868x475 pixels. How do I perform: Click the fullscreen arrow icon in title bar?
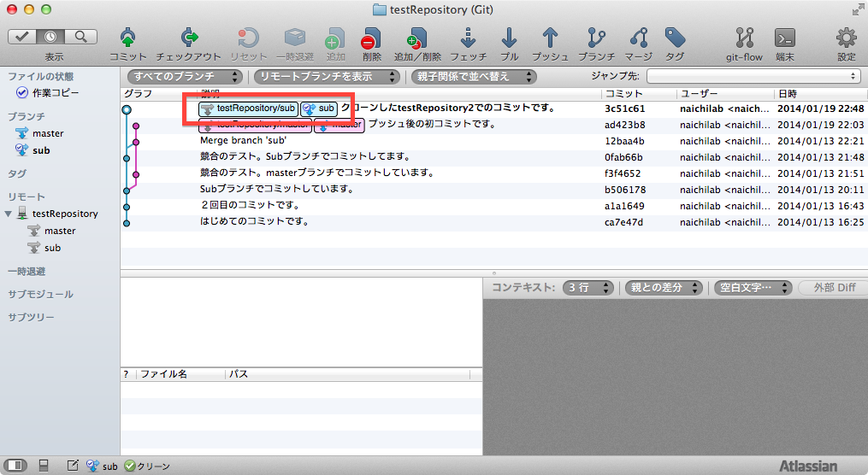pos(858,9)
